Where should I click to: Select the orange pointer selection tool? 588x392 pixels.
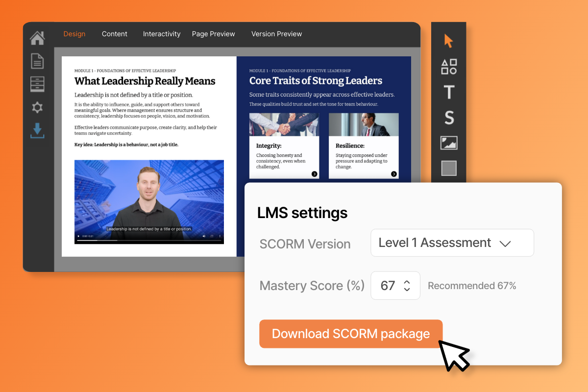coord(449,41)
